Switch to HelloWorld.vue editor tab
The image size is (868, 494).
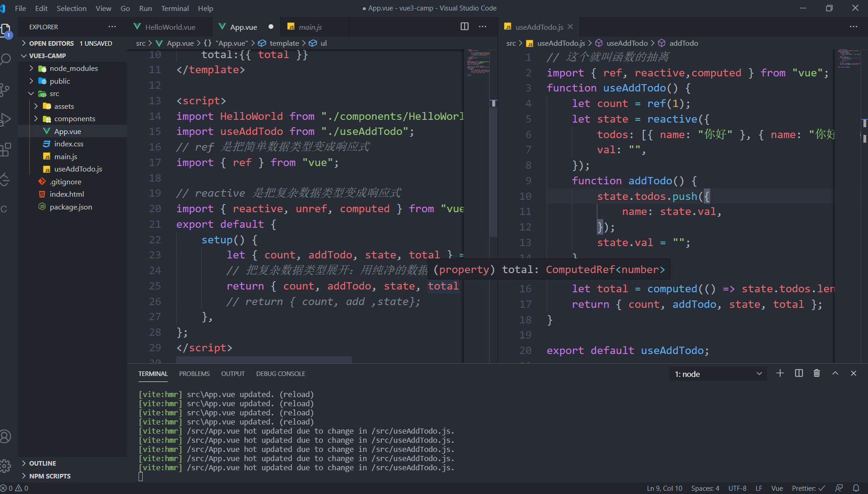170,27
